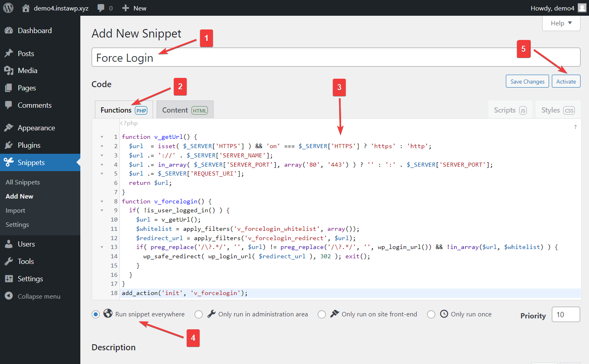The width and height of the screenshot is (589, 364).
Task: Open the Help dropdown
Action: point(561,23)
